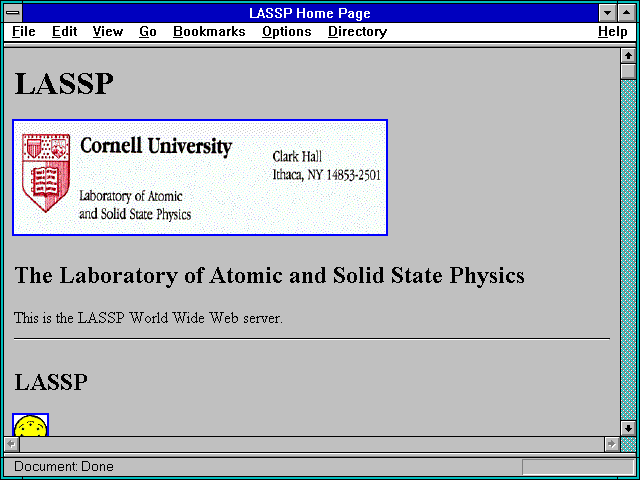The height and width of the screenshot is (480, 640).
Task: Click the smaller LASSP heading below the rule
Action: (51, 382)
